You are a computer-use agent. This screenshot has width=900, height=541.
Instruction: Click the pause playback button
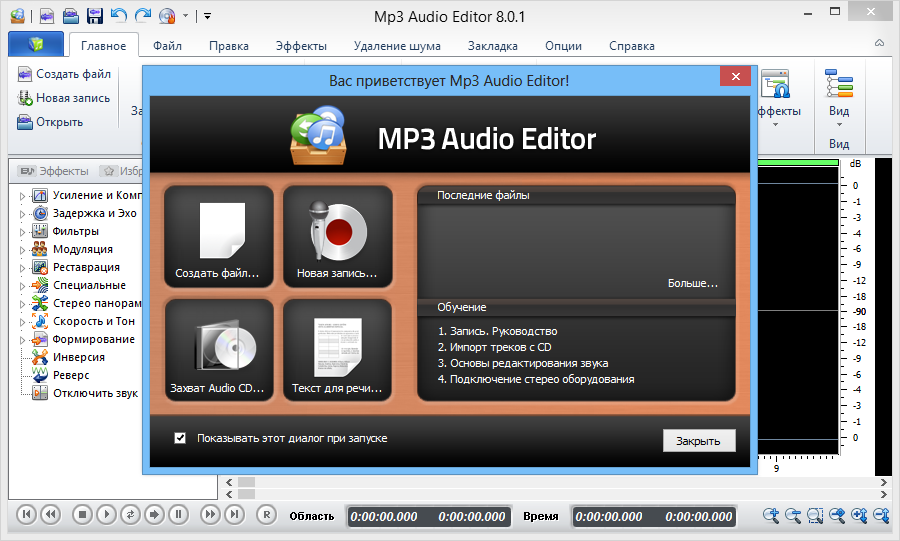point(179,515)
